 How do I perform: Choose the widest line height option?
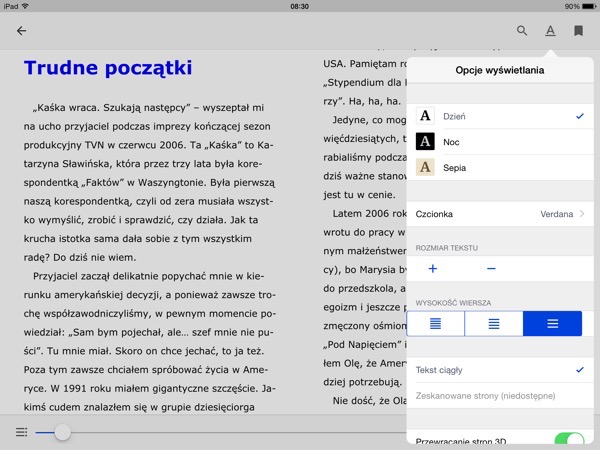[553, 324]
